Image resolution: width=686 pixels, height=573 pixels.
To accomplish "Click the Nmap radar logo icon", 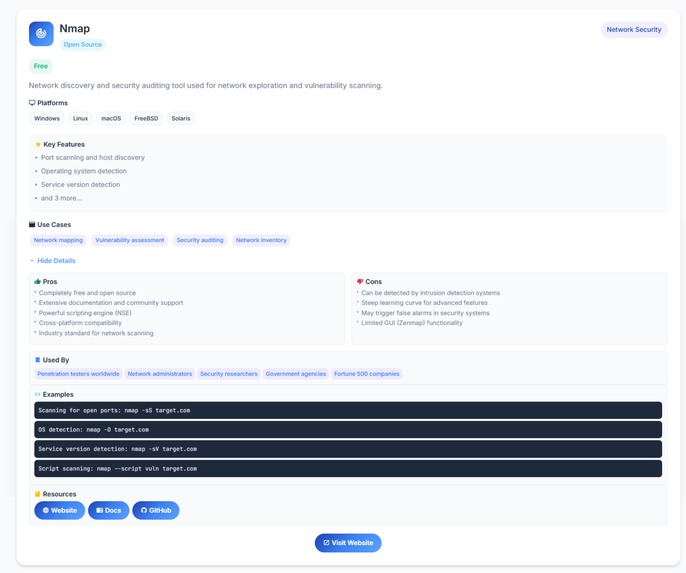I will pyautogui.click(x=41, y=33).
